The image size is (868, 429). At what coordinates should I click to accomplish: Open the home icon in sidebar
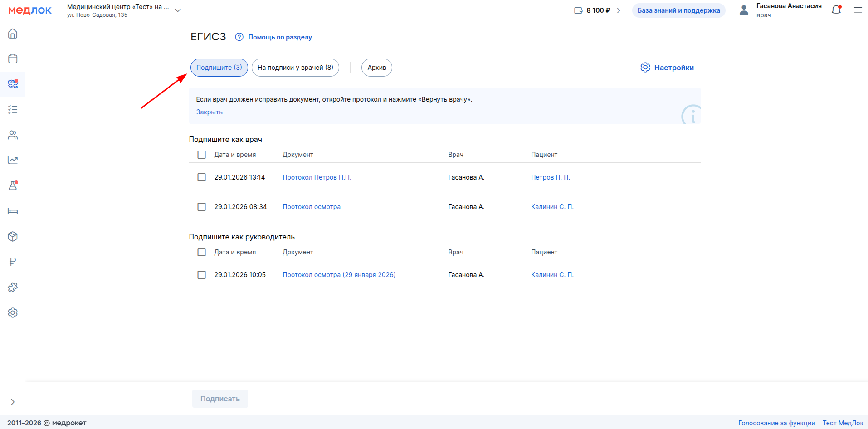tap(13, 34)
